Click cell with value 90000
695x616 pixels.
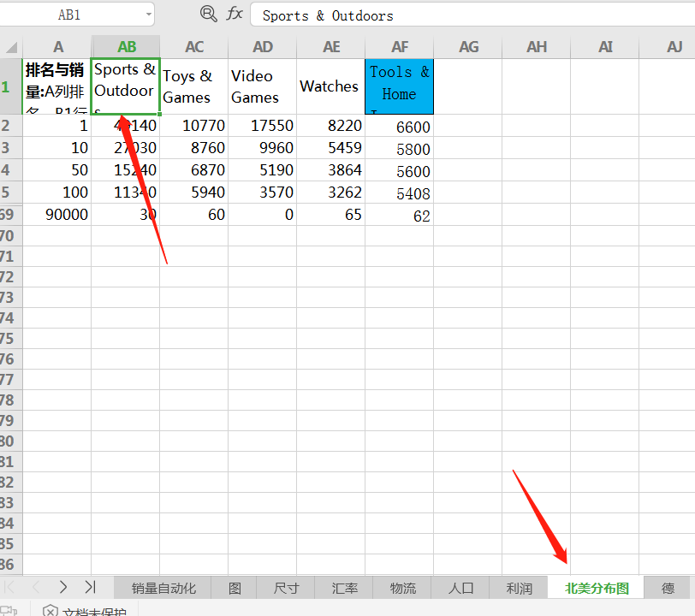point(57,215)
